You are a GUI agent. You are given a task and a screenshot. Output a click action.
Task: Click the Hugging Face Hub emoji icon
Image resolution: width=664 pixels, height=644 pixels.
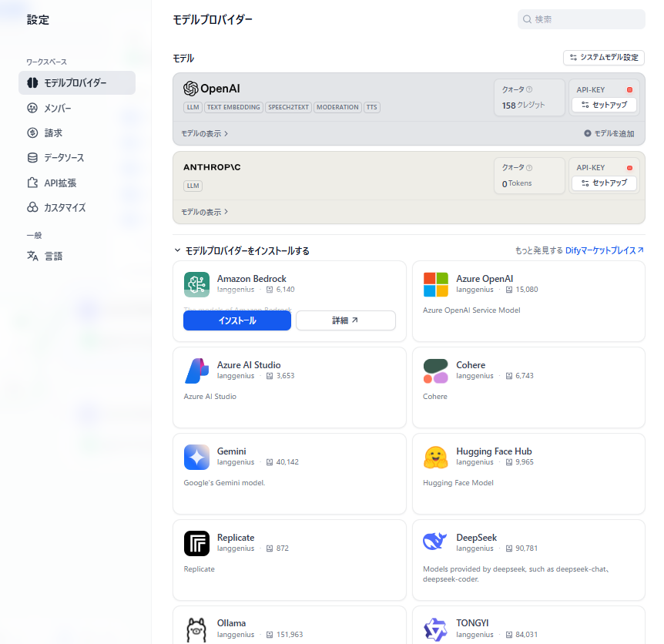pos(435,457)
